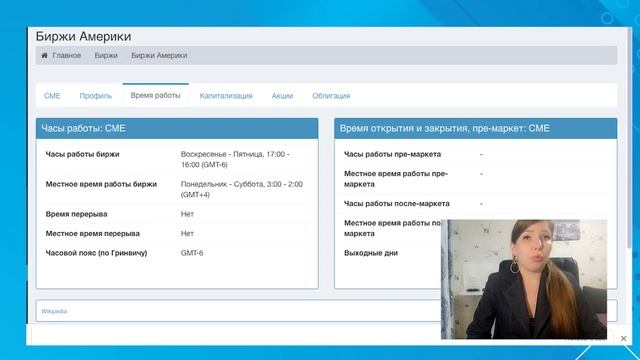Click 'Часовой пояс (по Гринвичу)' label

point(96,253)
